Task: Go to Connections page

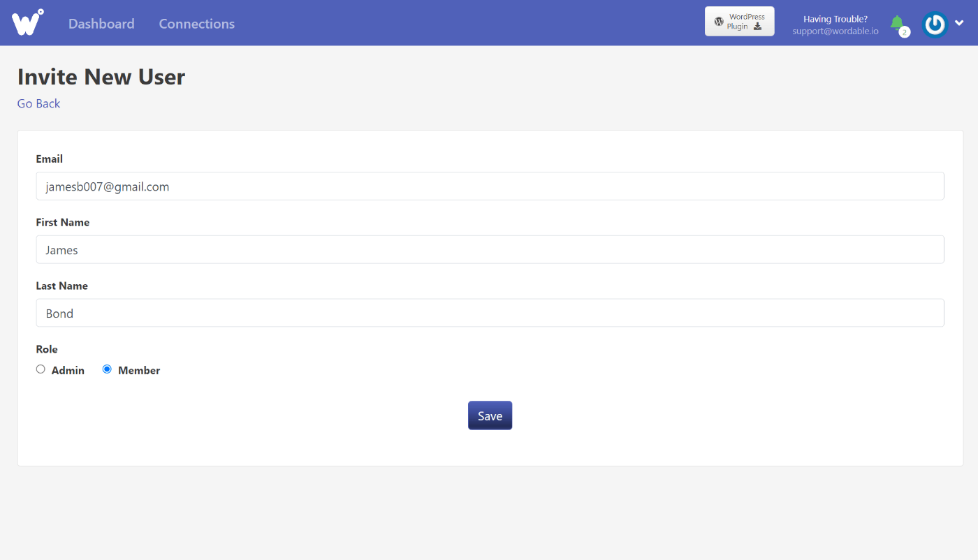Action: 197,24
